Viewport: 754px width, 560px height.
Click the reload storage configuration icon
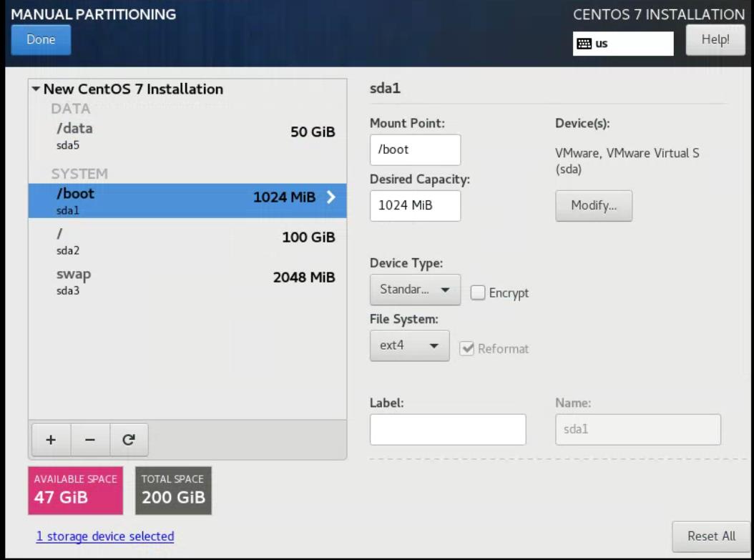click(x=129, y=439)
